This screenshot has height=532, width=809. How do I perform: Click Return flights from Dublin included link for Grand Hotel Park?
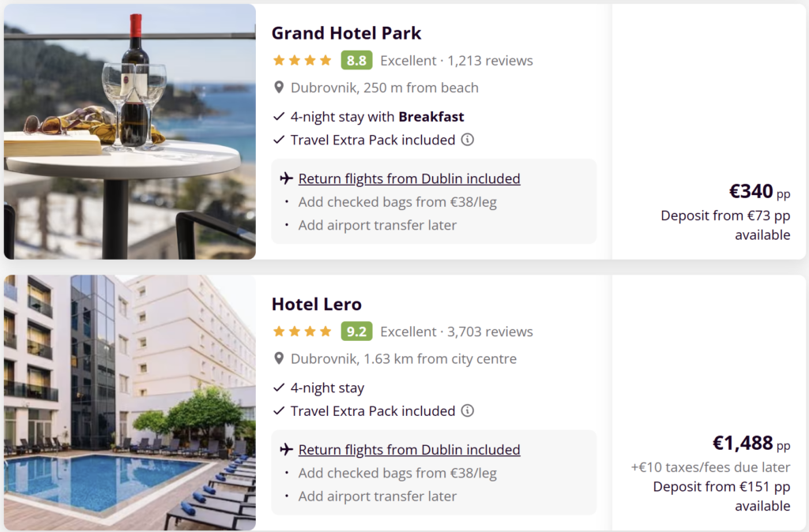tap(408, 178)
